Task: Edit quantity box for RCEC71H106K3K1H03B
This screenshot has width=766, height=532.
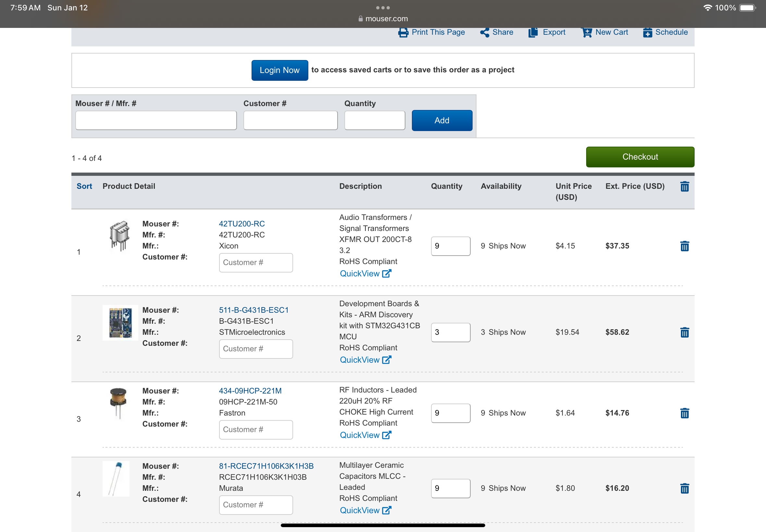Action: [451, 488]
